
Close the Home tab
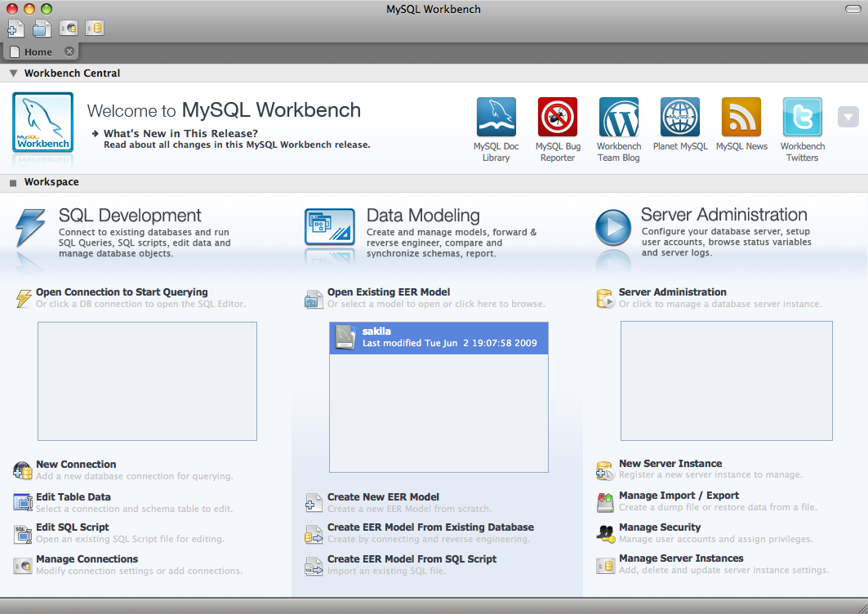(x=69, y=51)
